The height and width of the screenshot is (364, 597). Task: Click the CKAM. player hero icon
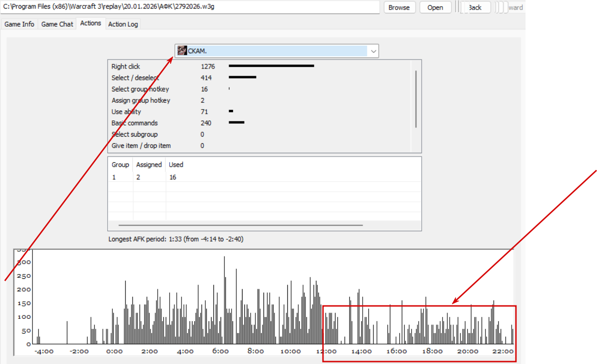point(182,51)
